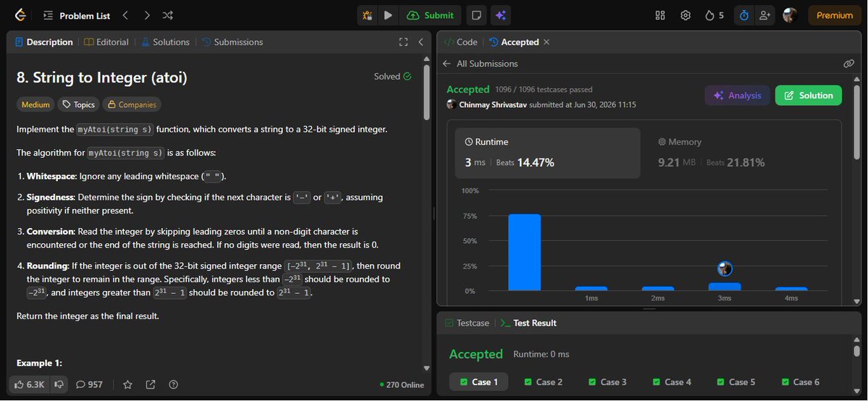Go back to All Submissions
The height and width of the screenshot is (401, 868).
click(481, 64)
